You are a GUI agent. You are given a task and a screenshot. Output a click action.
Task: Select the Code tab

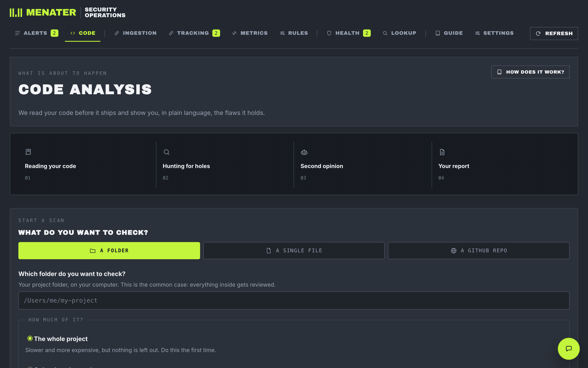pyautogui.click(x=83, y=33)
